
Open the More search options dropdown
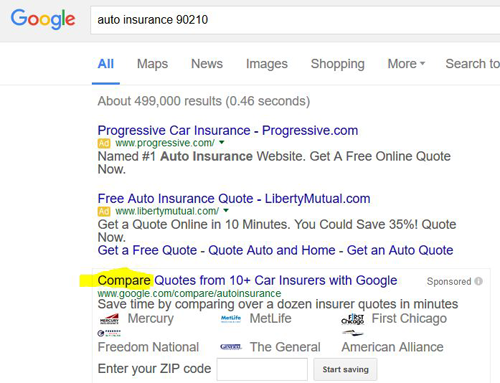tap(406, 64)
